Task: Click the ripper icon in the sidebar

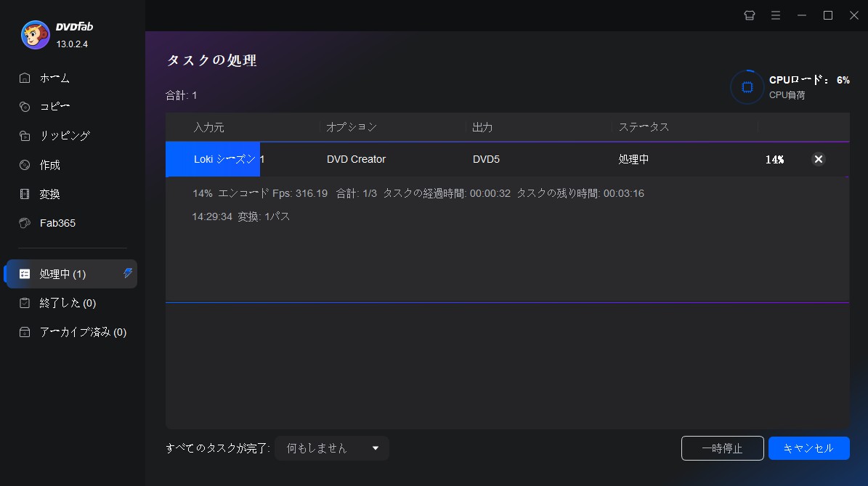Action: pyautogui.click(x=25, y=136)
